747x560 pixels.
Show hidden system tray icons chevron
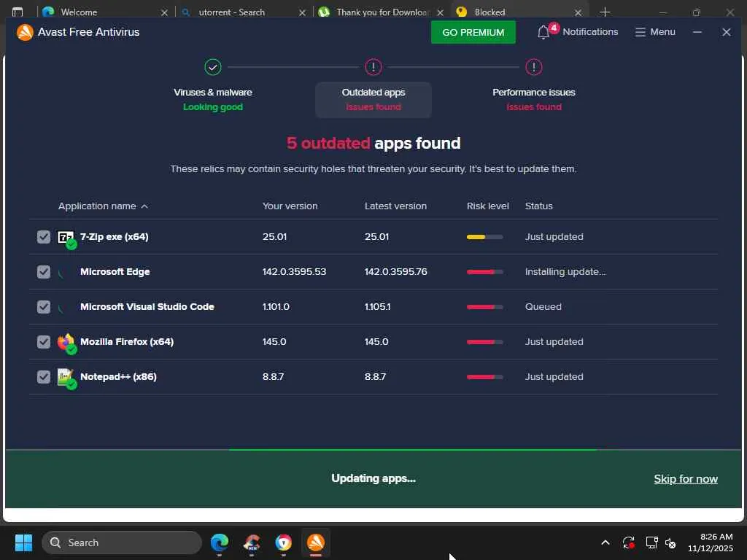point(605,542)
